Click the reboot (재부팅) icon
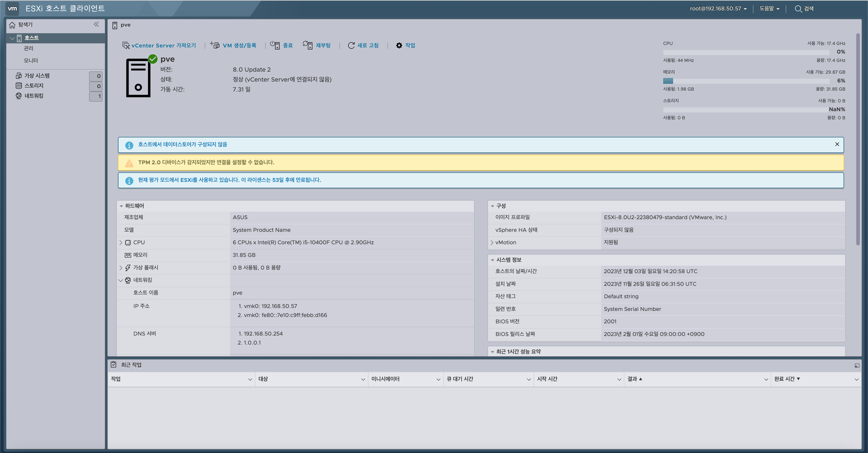This screenshot has width=868, height=453. point(307,45)
